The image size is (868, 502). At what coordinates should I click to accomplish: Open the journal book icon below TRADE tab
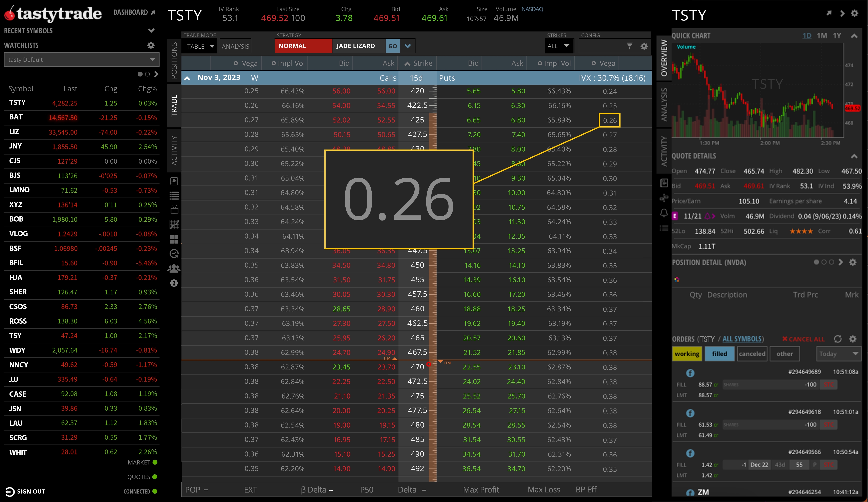click(x=174, y=181)
